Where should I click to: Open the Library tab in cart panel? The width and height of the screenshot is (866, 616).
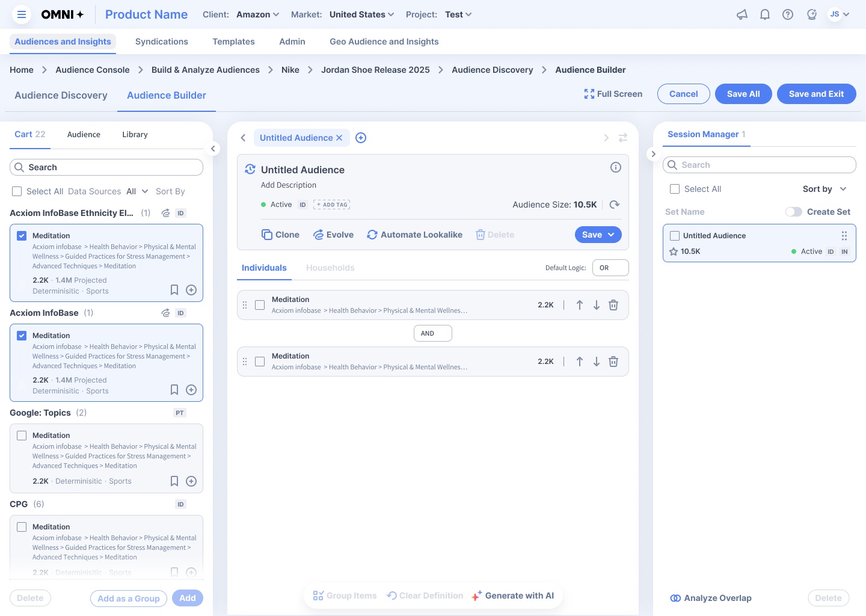pyautogui.click(x=135, y=135)
